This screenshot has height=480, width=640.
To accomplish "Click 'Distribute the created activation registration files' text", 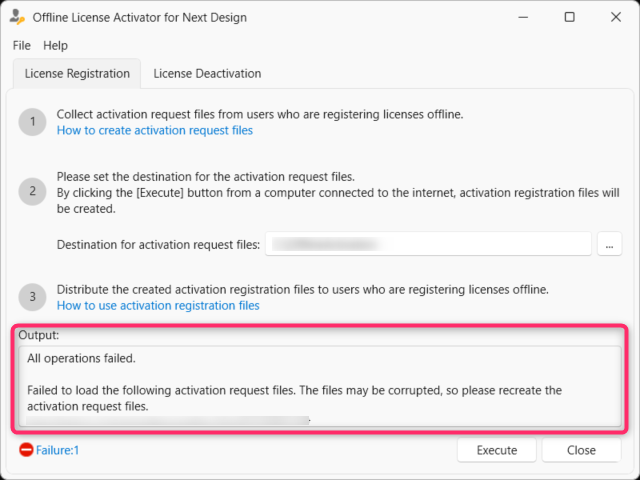I will (302, 289).
